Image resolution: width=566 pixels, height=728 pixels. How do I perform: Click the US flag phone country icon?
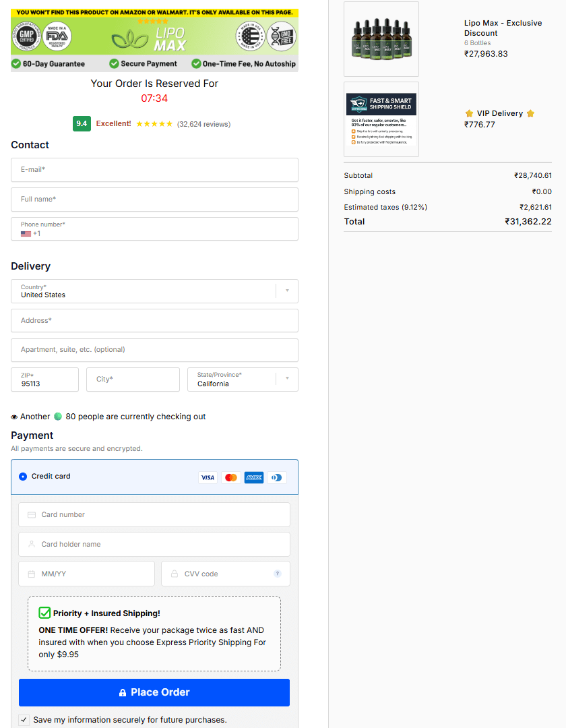point(26,234)
